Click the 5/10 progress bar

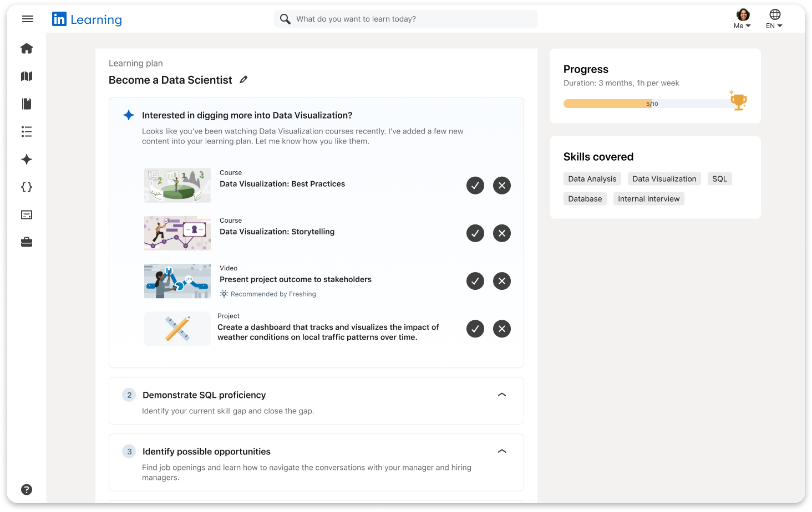pyautogui.click(x=647, y=104)
